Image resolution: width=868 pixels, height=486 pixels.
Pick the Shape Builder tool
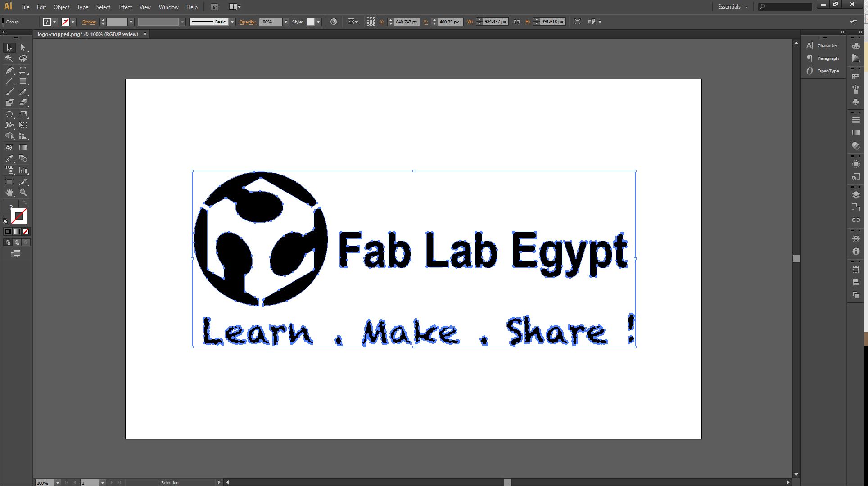click(9, 136)
